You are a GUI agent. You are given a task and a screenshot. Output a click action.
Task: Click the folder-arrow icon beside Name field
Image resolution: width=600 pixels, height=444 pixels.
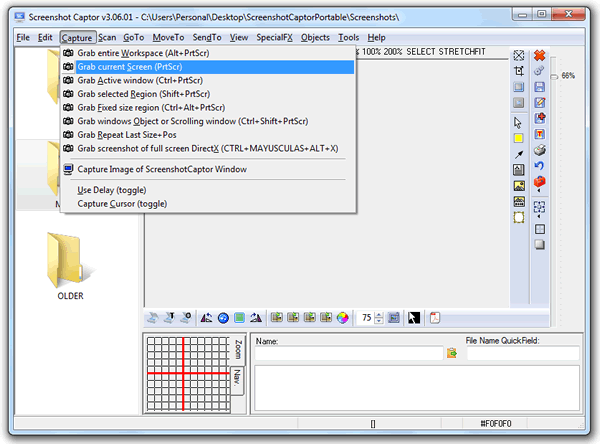click(452, 353)
